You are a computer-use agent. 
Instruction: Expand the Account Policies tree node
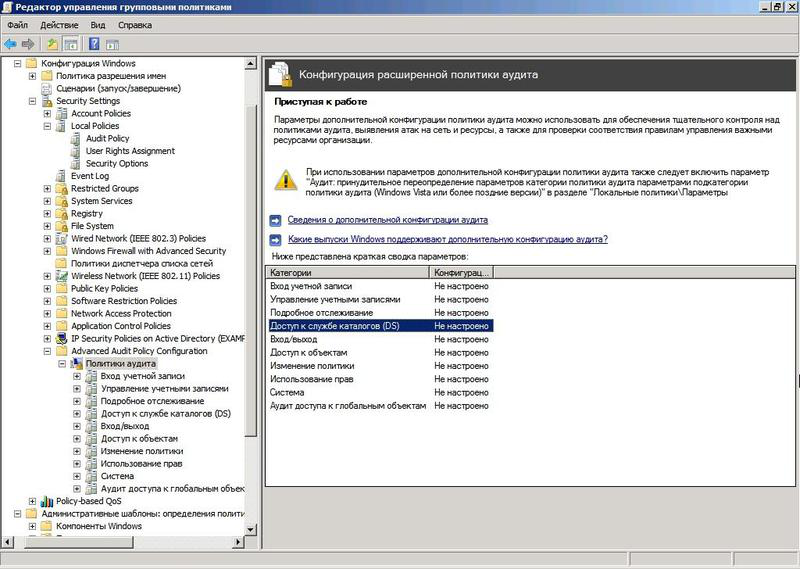coord(47,113)
